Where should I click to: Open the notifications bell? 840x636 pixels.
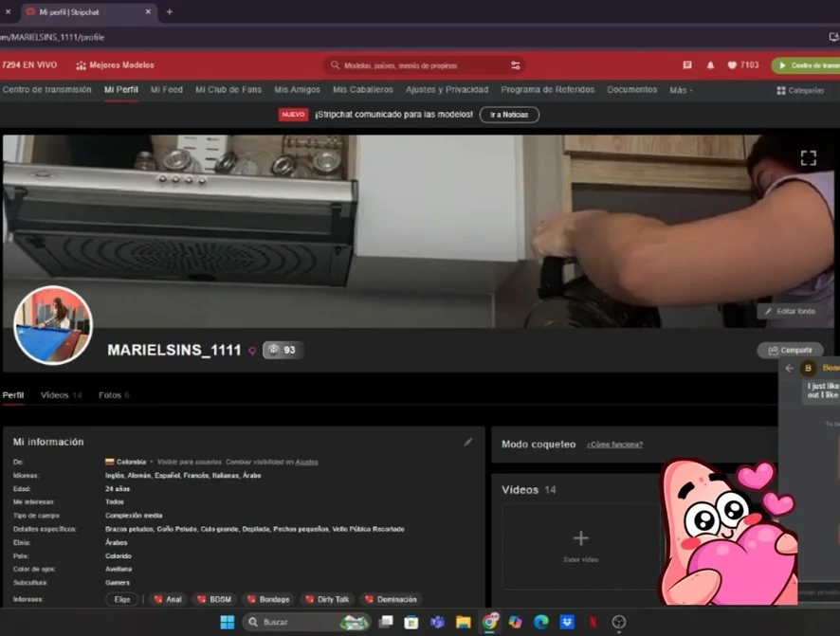tap(710, 65)
